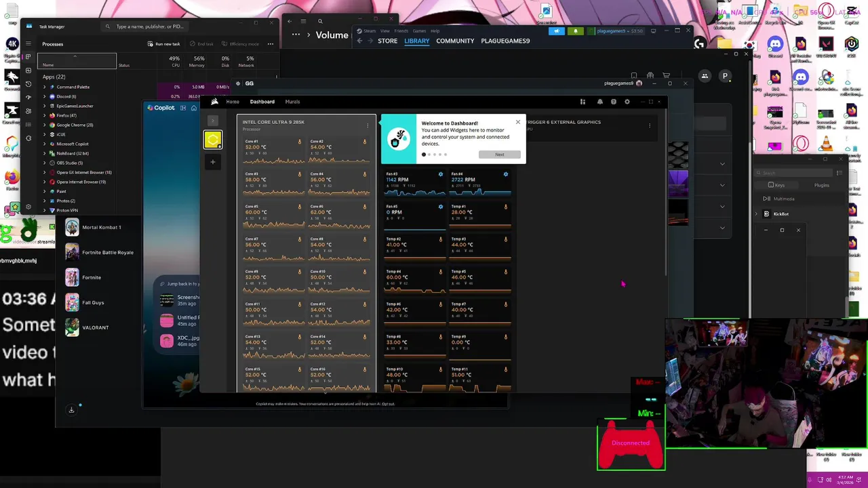Open the Home tab in iCUE
This screenshot has width=868, height=488.
pos(233,102)
